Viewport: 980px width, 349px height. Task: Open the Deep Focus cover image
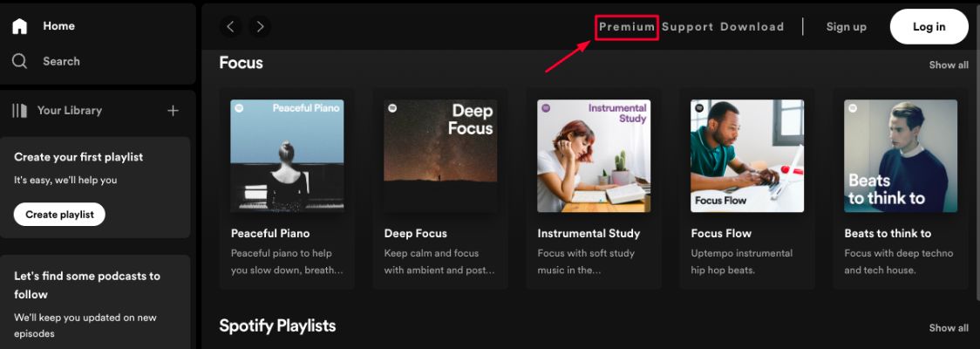[440, 155]
